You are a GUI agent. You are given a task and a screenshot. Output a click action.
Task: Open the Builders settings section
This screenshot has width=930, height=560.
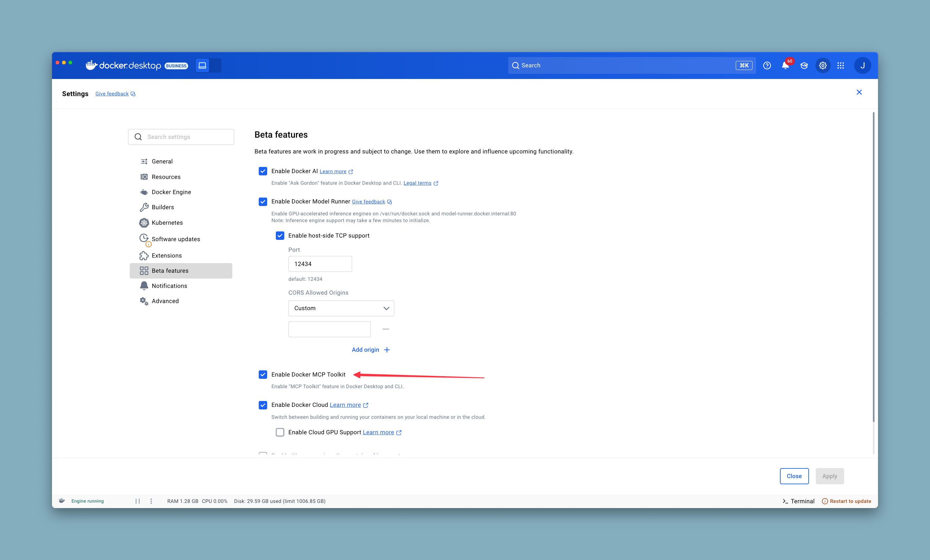pyautogui.click(x=163, y=207)
